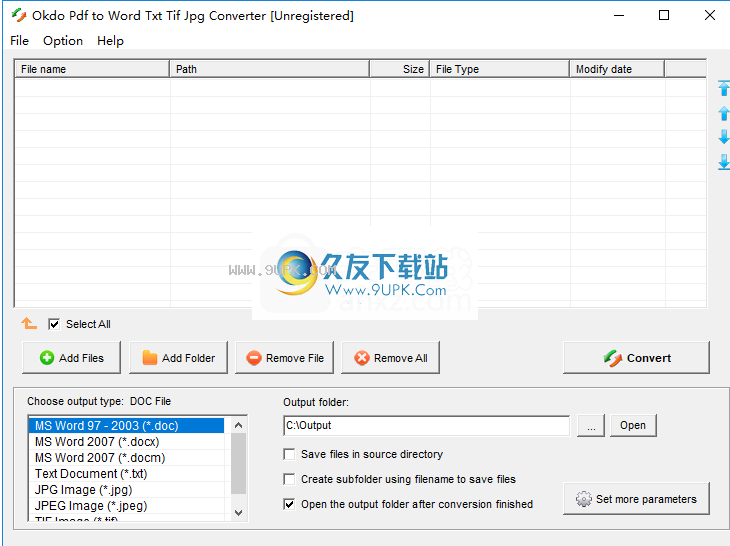730x546 pixels.
Task: Start conversion with the Convert button
Action: point(636,357)
